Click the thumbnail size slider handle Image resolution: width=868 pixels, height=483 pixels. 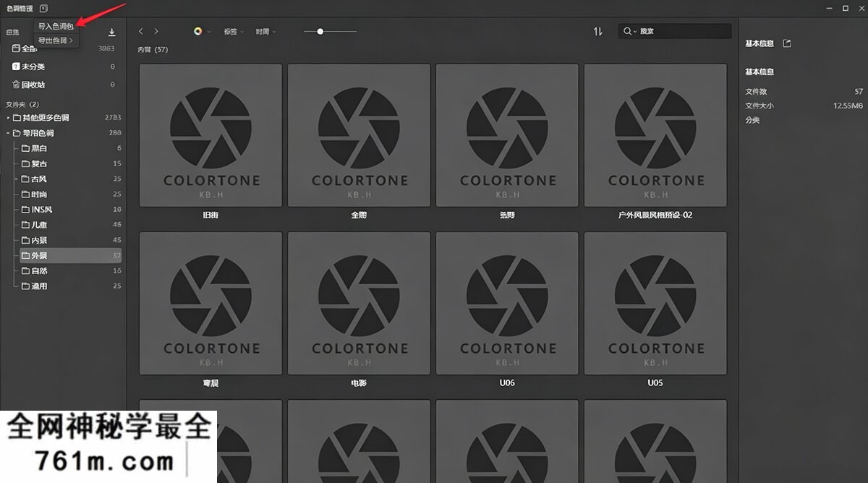pos(320,32)
